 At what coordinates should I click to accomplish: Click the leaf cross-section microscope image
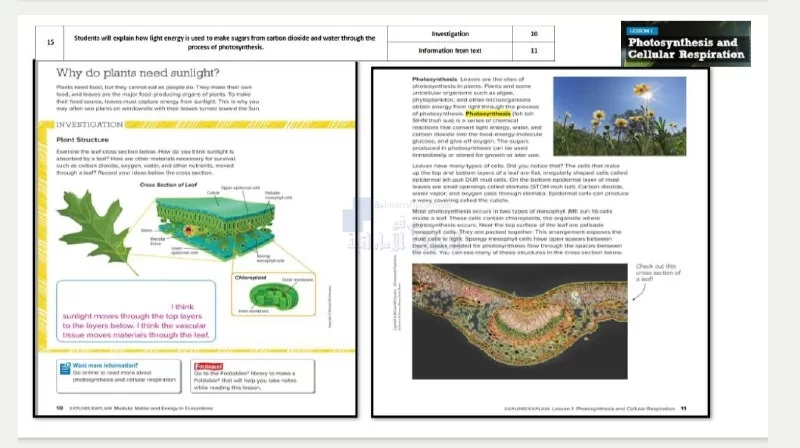[519, 321]
